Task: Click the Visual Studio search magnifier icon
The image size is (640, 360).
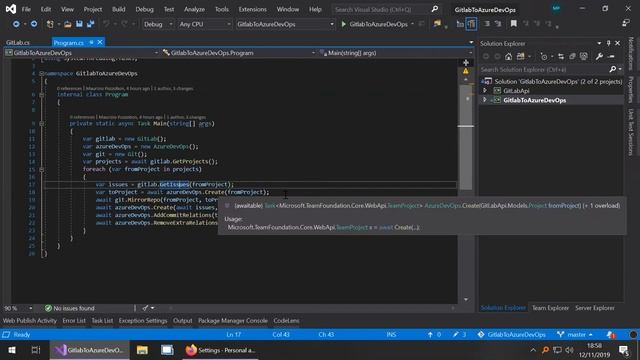Action: coord(435,9)
